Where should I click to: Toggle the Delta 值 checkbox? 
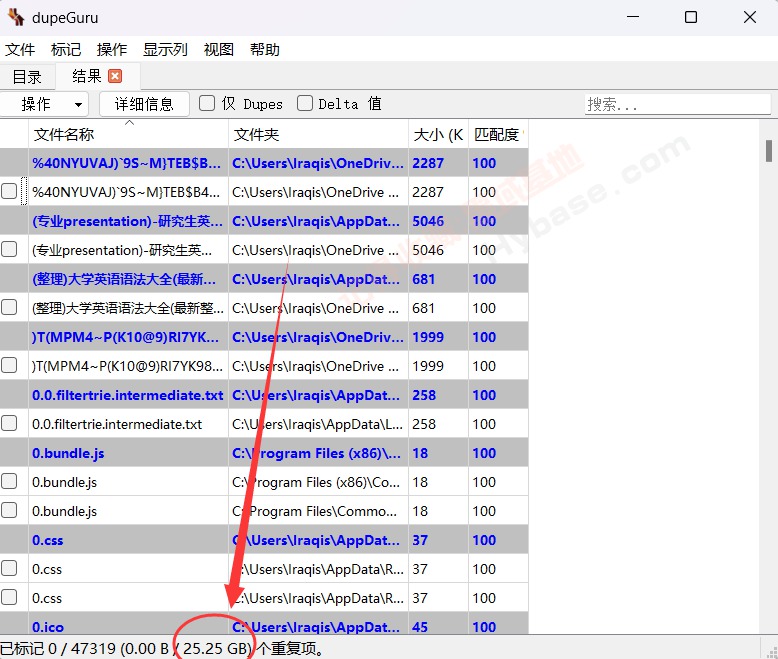tap(305, 103)
